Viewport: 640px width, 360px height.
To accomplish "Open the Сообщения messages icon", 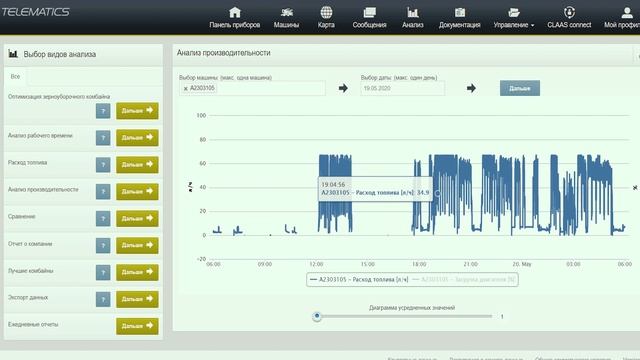I will [369, 12].
